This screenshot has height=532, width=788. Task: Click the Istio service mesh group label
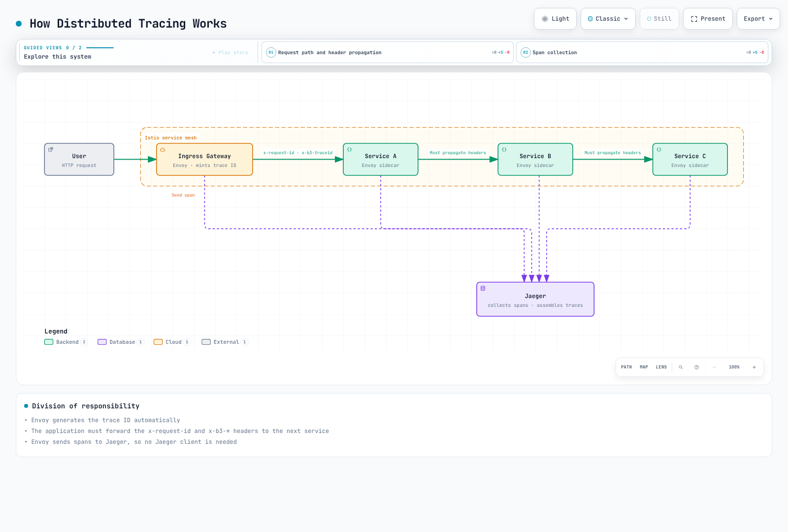pyautogui.click(x=171, y=138)
